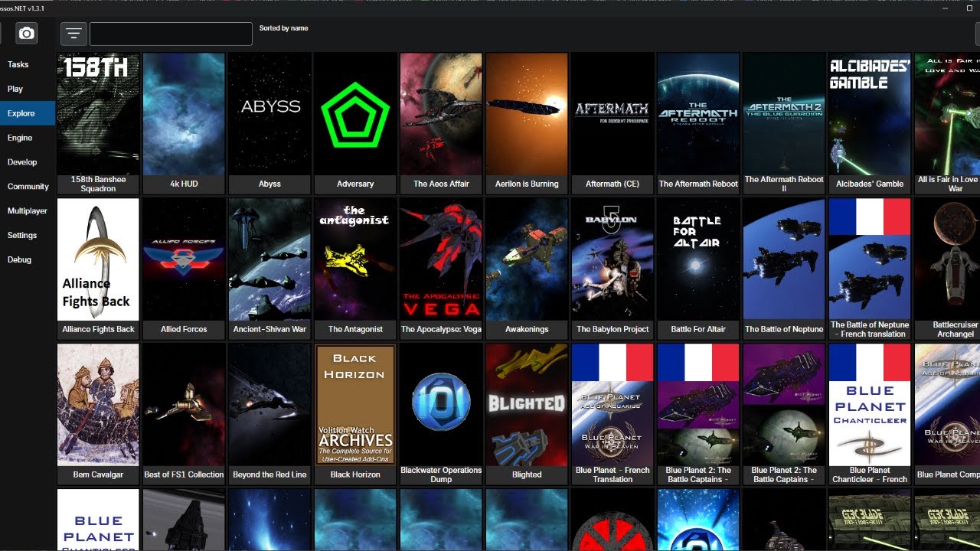
Task: Open the Tasks sidebar tab
Action: click(x=28, y=64)
